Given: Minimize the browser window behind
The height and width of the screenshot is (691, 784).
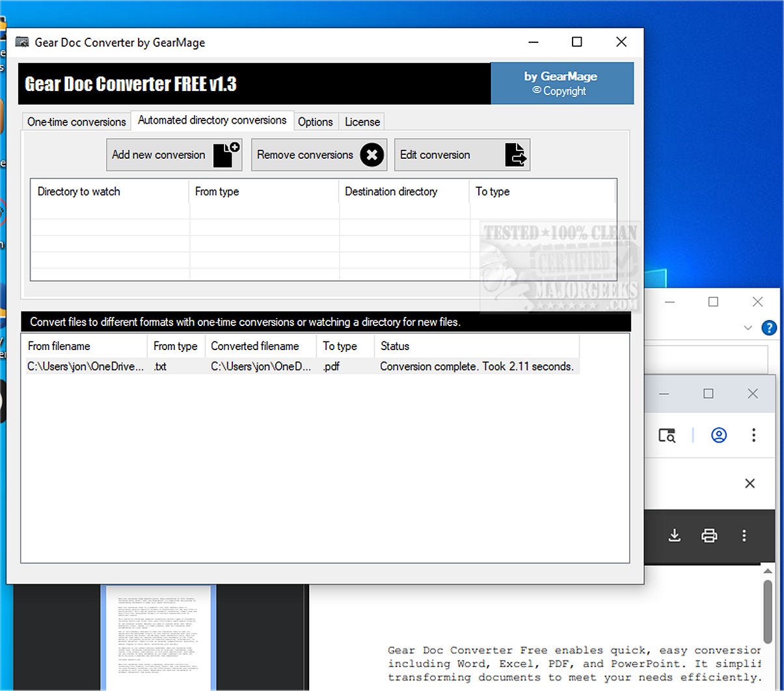Looking at the screenshot, I should pyautogui.click(x=664, y=394).
